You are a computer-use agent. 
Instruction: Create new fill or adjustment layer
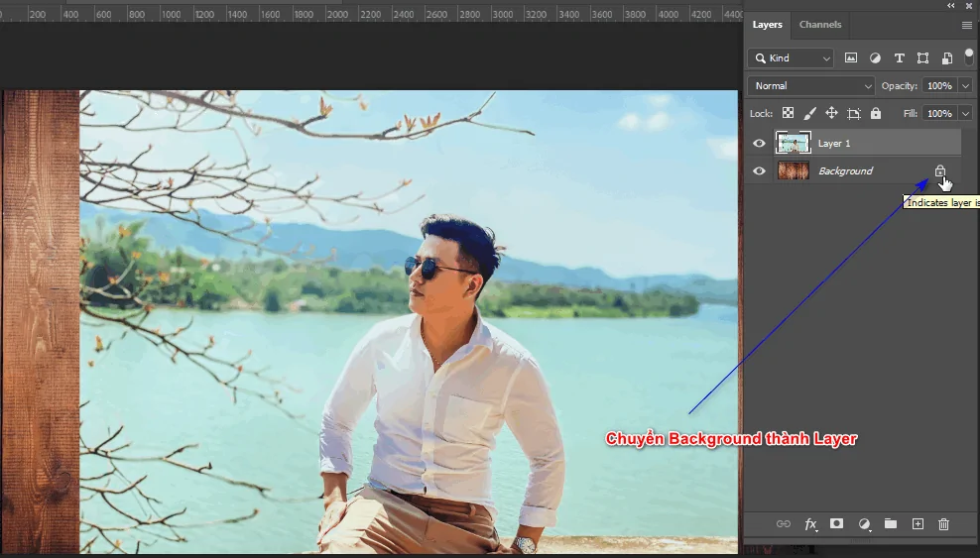864,523
